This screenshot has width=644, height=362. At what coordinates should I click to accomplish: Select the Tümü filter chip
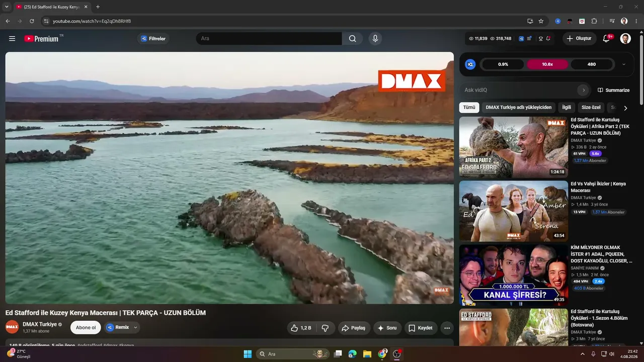pyautogui.click(x=469, y=107)
